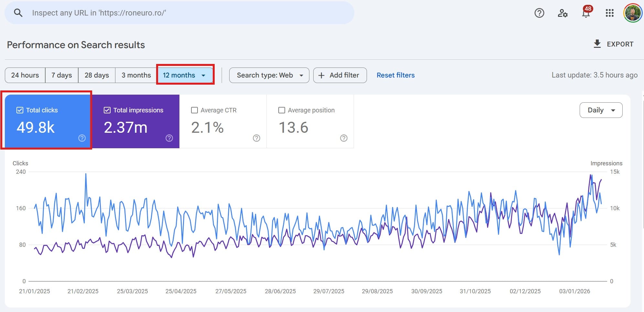Open the Google account profile avatar
The height and width of the screenshot is (312, 644).
click(632, 13)
